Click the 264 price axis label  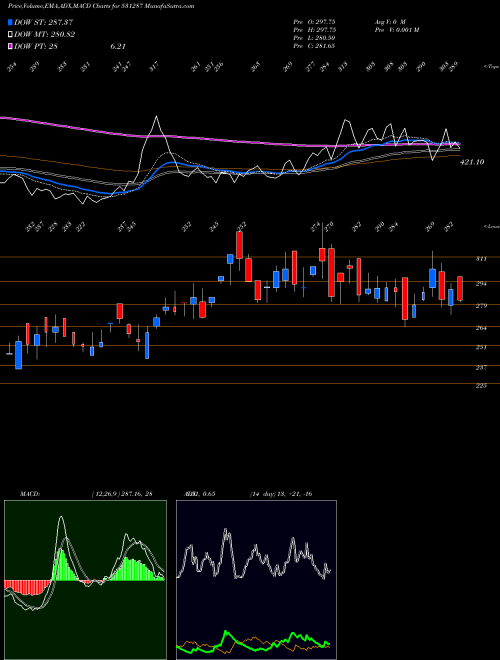click(481, 328)
